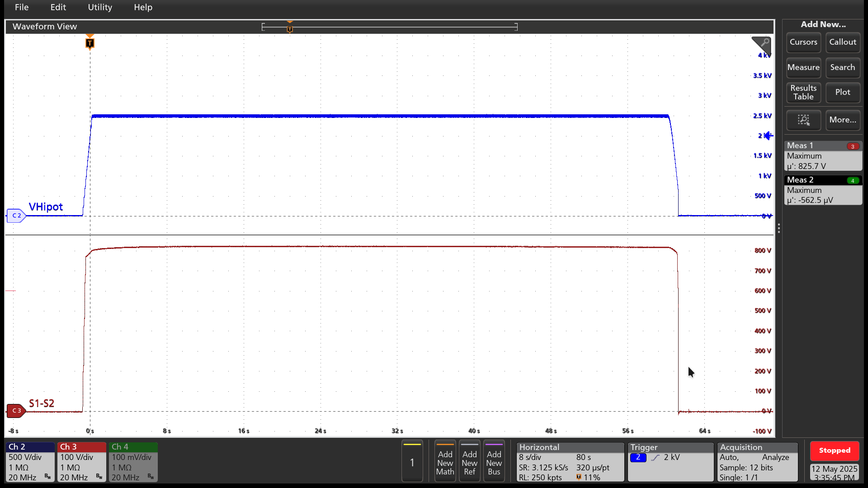Click the yellow channel 1 badge
The height and width of the screenshot is (488, 868).
pyautogui.click(x=412, y=461)
